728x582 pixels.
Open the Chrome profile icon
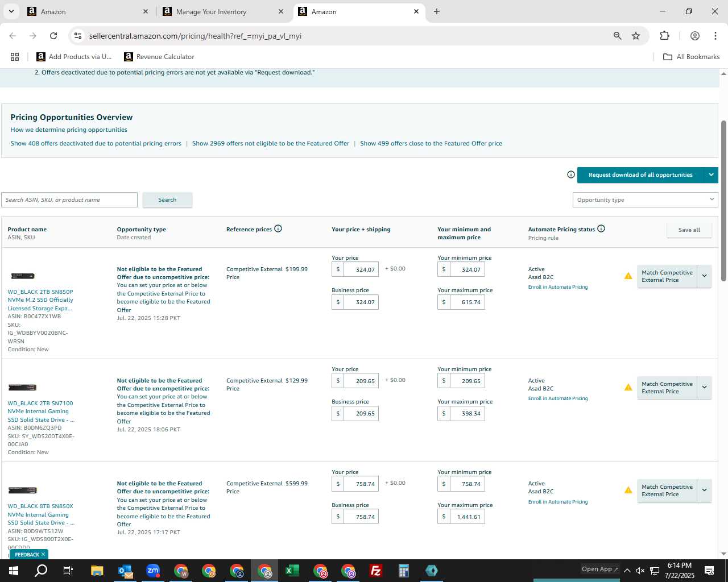pos(695,36)
